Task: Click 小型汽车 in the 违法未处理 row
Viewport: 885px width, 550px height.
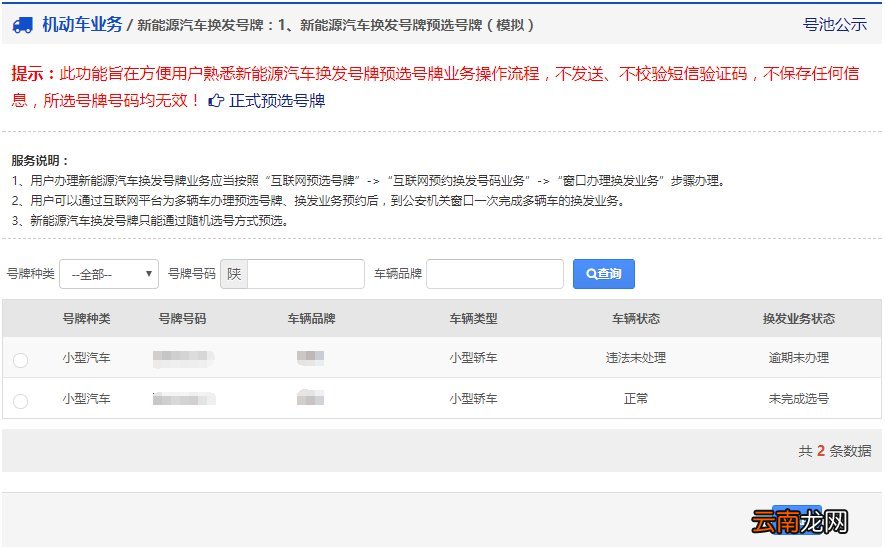Action: pyautogui.click(x=86, y=357)
